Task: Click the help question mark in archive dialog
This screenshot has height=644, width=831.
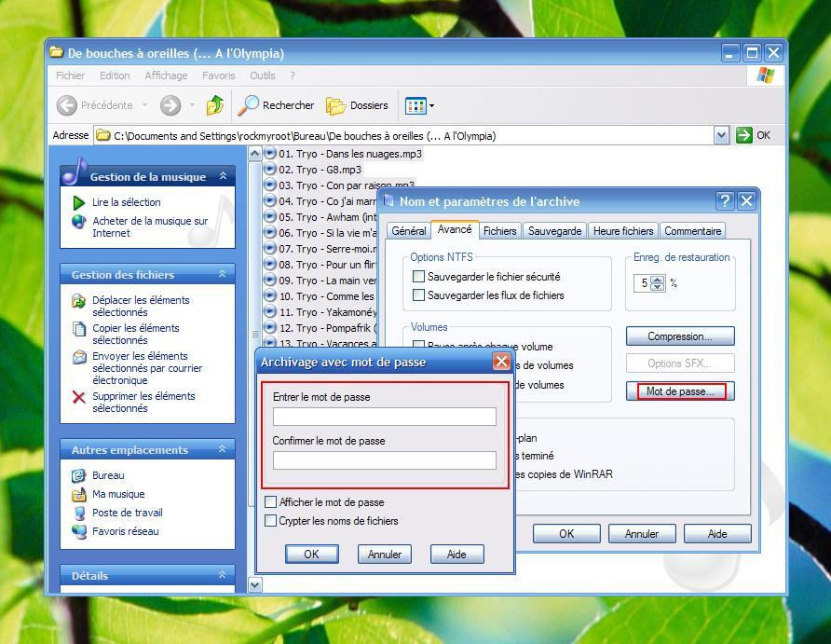Action: tap(725, 201)
